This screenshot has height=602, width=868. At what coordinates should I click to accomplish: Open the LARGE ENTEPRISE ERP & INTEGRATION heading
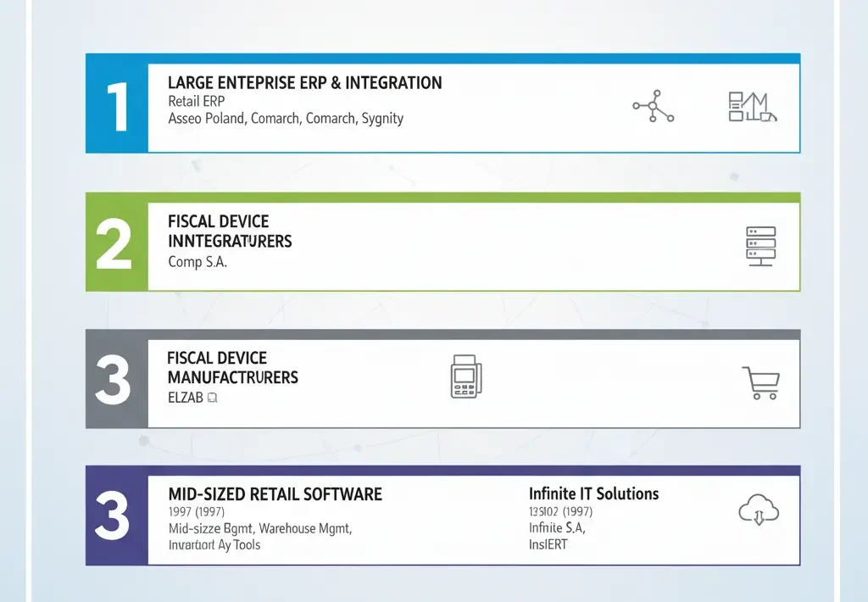(x=305, y=82)
